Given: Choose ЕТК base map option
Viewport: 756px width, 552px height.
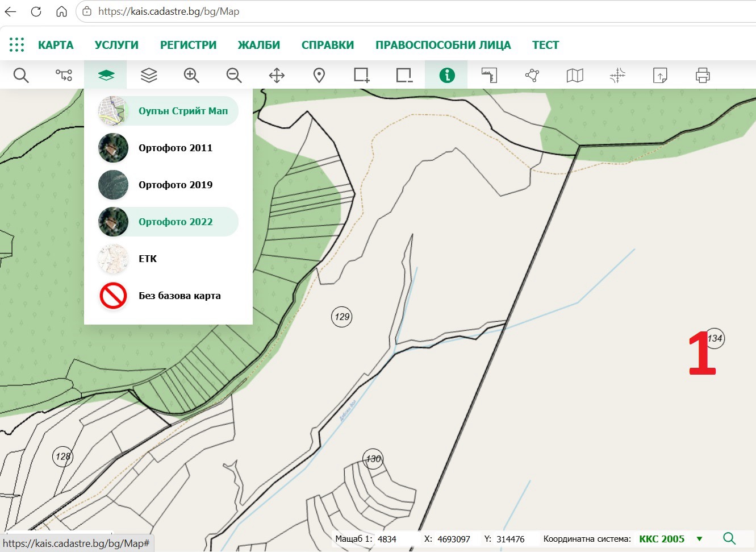Looking at the screenshot, I should coord(168,259).
